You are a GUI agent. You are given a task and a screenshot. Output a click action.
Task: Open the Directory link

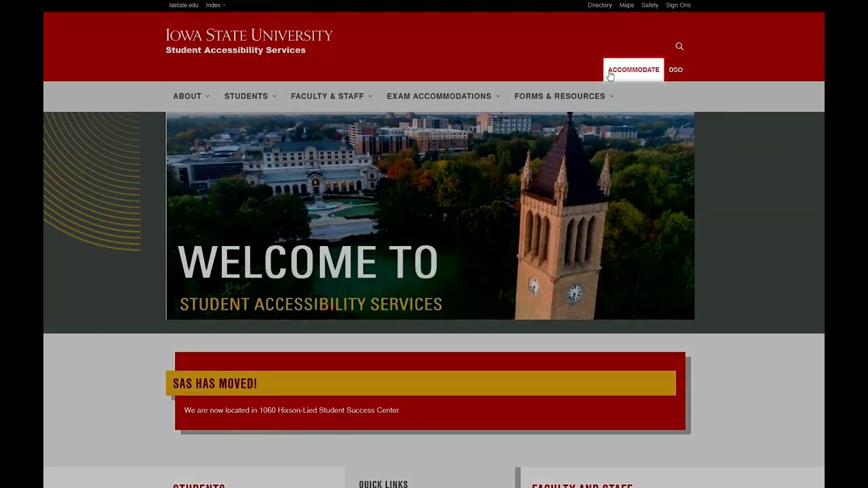tap(599, 5)
